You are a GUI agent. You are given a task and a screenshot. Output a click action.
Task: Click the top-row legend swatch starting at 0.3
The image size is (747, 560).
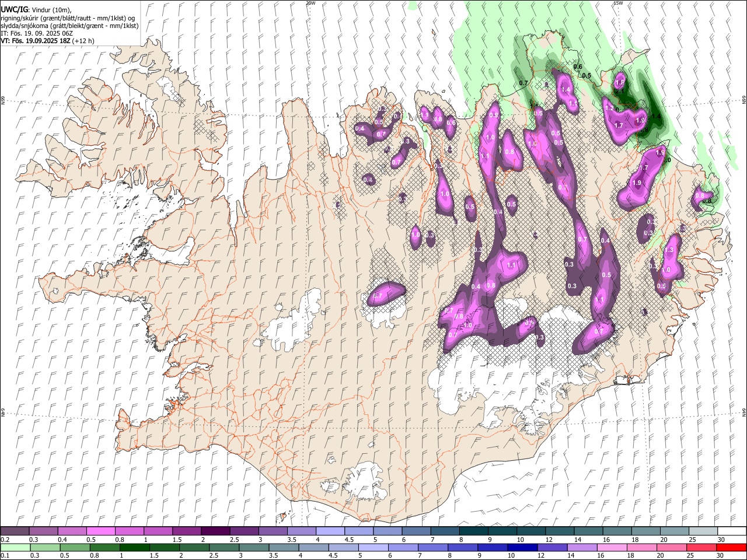(x=44, y=531)
